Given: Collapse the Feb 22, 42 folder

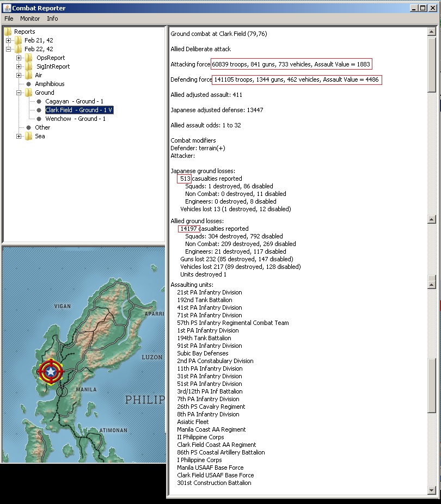Looking at the screenshot, I should point(8,49).
